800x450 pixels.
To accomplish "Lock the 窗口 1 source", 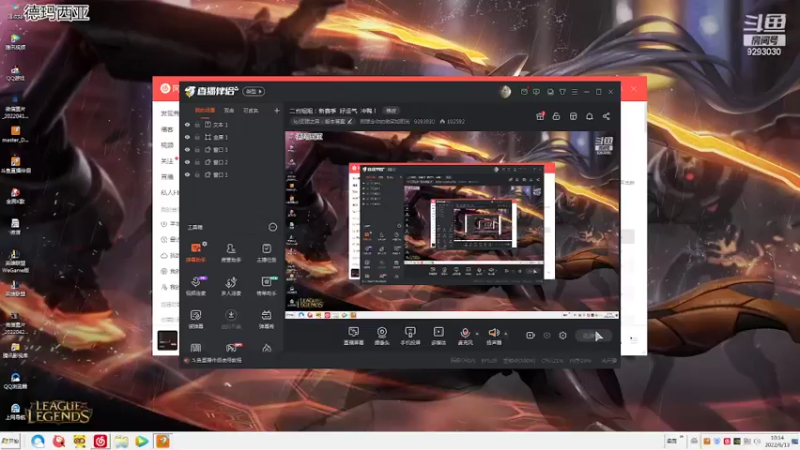I will coord(197,174).
